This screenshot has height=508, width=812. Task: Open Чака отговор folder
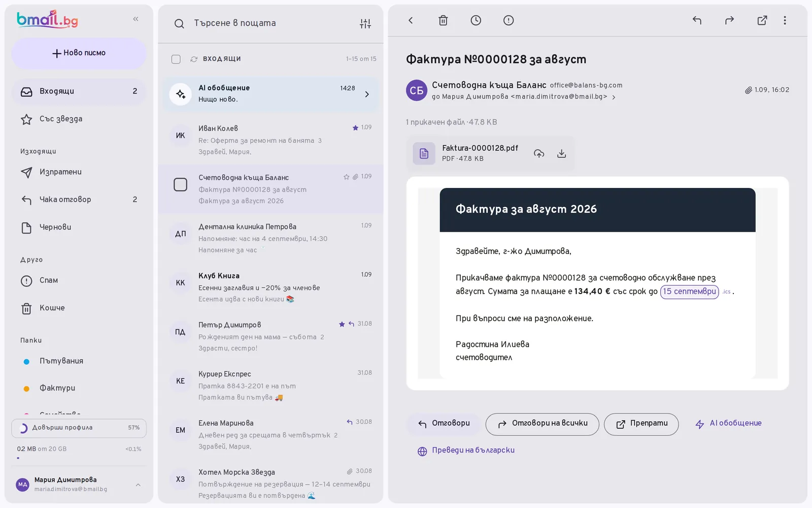coord(79,200)
